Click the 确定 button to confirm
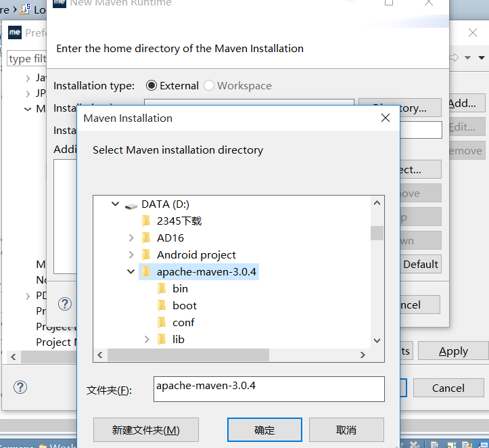This screenshot has height=448, width=489. (x=264, y=430)
